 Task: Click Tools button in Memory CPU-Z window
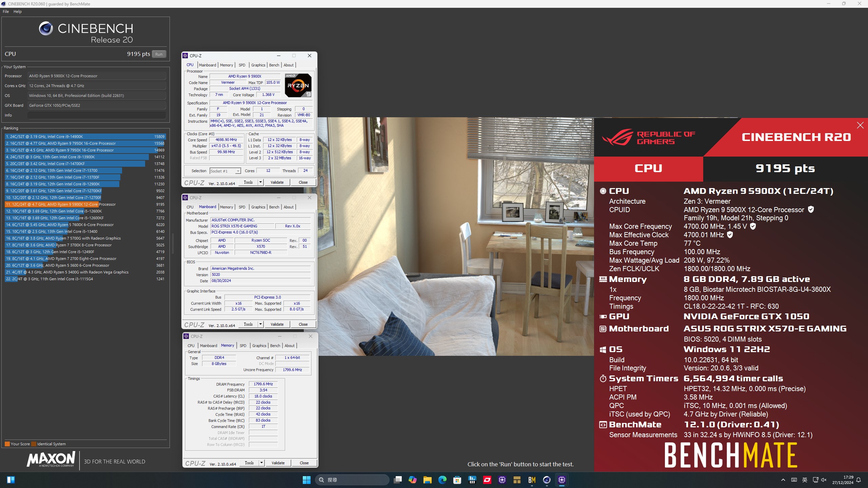[x=249, y=463]
